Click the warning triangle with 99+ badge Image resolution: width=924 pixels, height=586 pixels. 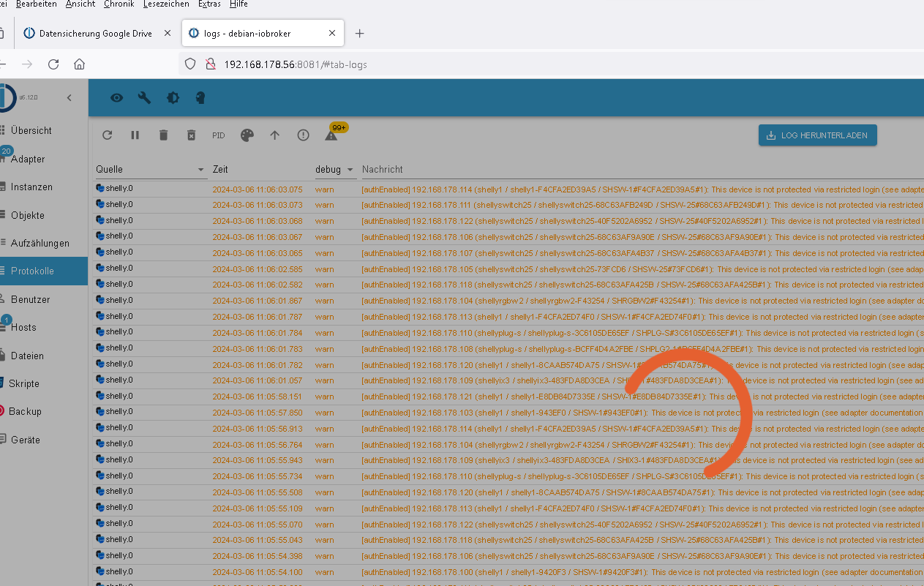tap(331, 135)
